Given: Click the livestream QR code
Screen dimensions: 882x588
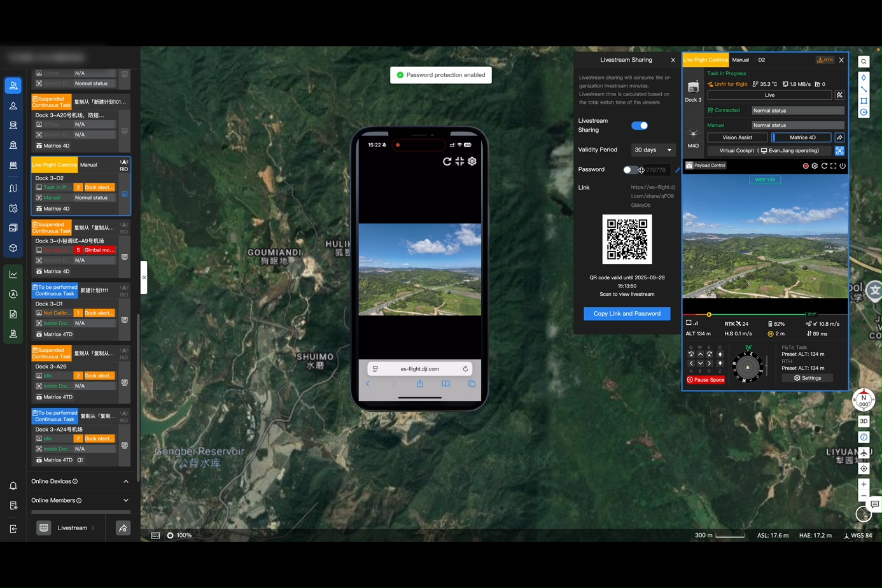Looking at the screenshot, I should tap(627, 239).
